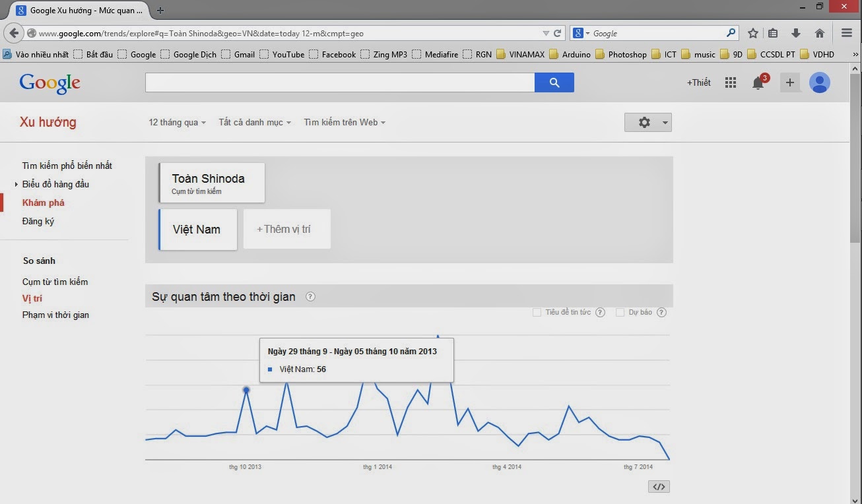862x504 pixels.
Task: Open the Tìm kiếm trên Web dropdown
Action: point(344,122)
